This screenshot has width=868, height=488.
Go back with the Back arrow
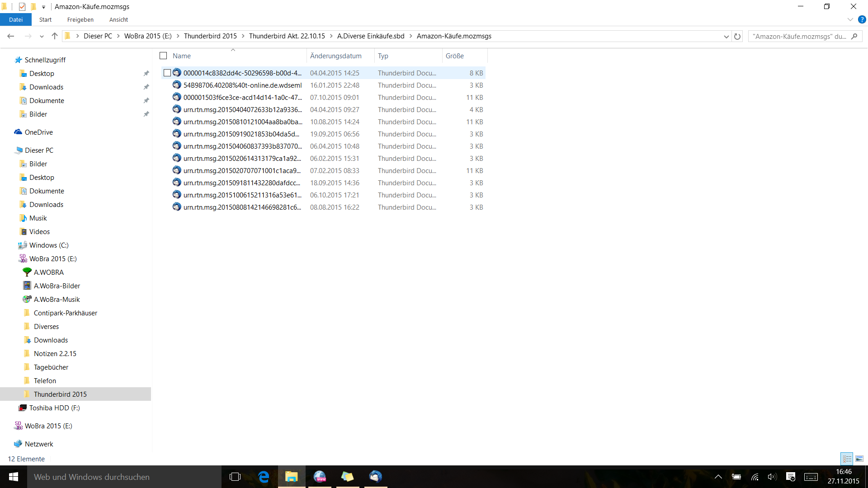click(x=11, y=36)
